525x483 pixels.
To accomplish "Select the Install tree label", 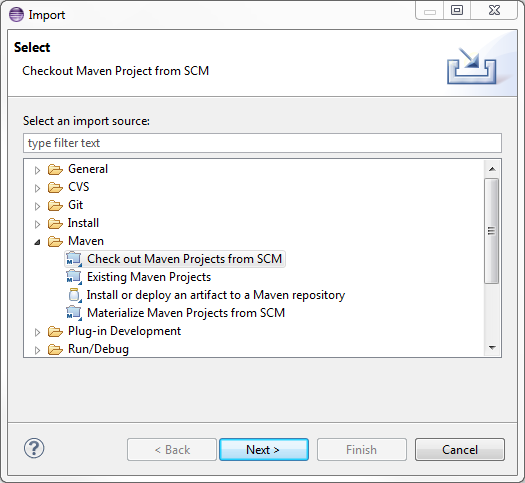I will click(x=83, y=223).
